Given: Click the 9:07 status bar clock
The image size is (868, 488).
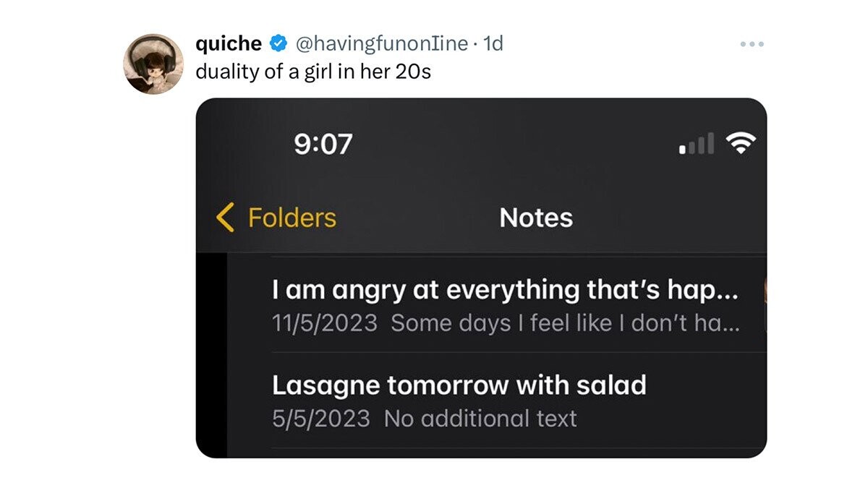Looking at the screenshot, I should coord(323,143).
